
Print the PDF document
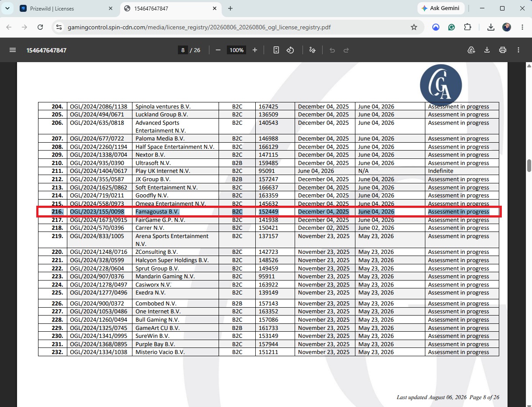pos(503,50)
